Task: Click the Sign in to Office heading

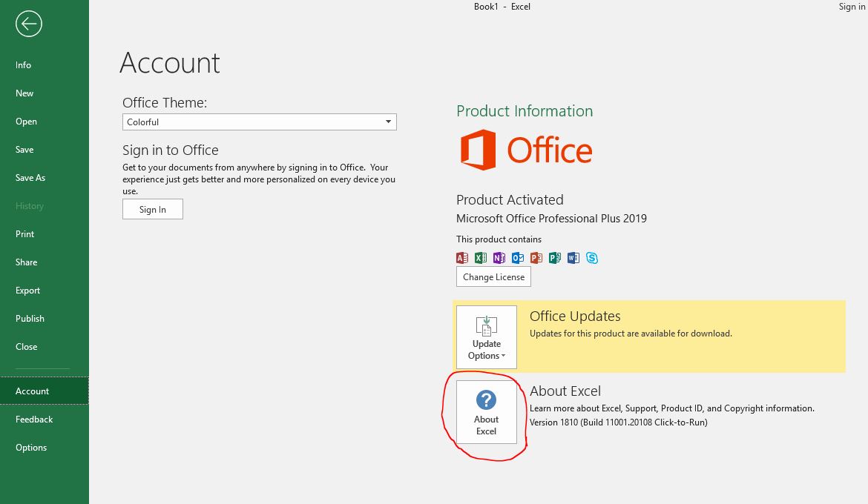Action: coord(171,150)
